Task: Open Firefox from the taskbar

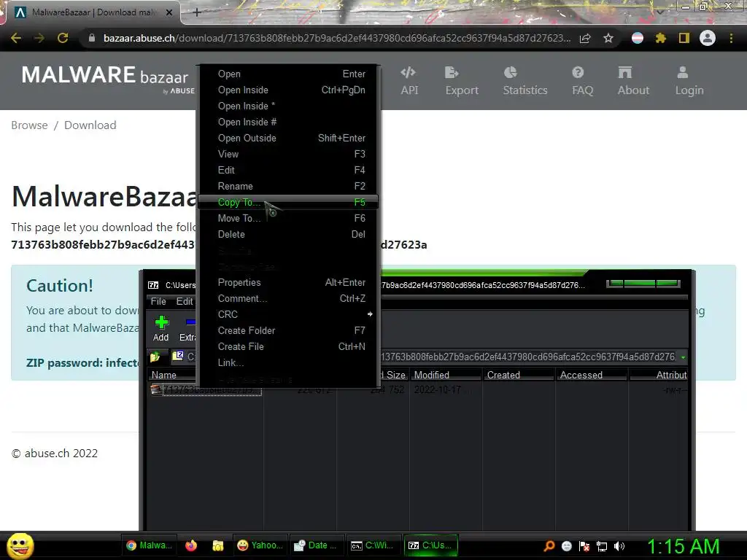Action: pyautogui.click(x=191, y=545)
